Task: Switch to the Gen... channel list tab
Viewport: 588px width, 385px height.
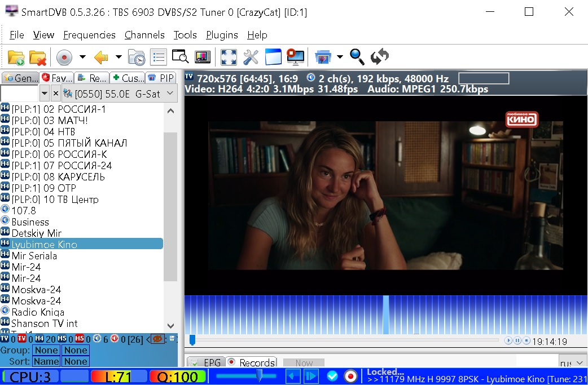Action: tap(21, 78)
